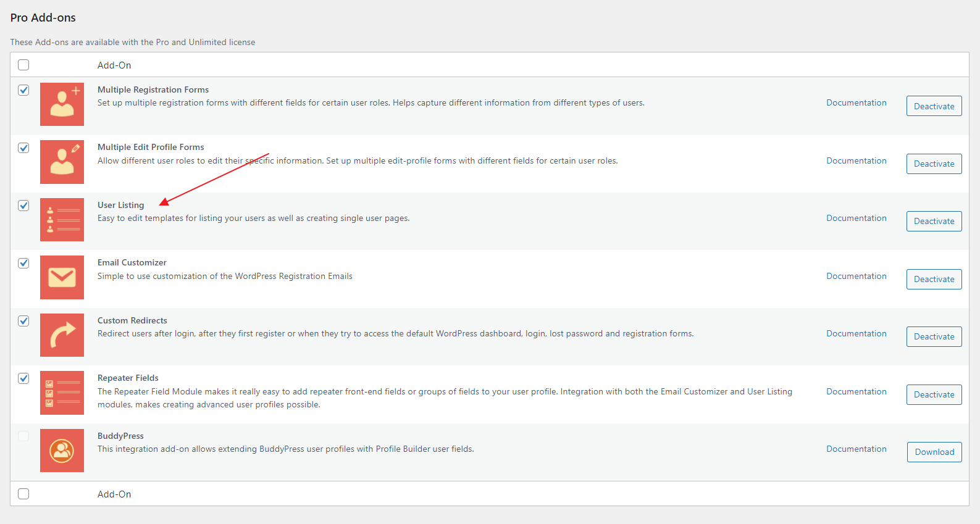
Task: Click the User Listing description text
Action: pos(254,218)
